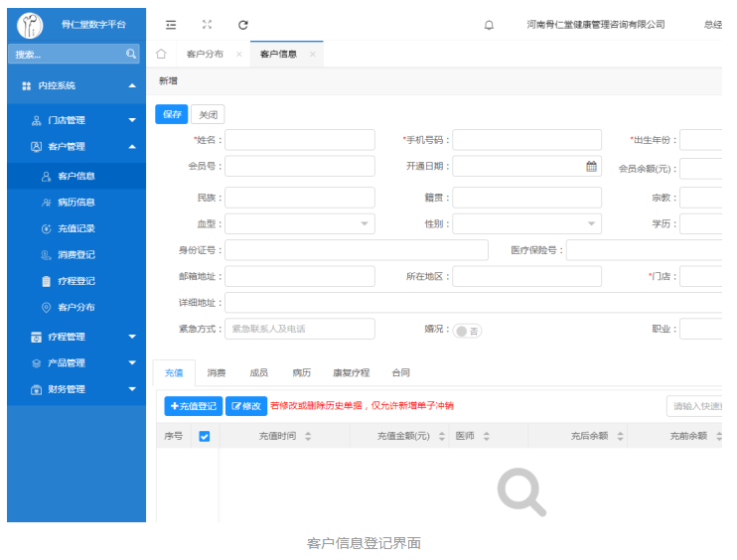Open the 血型 dropdown
The height and width of the screenshot is (560, 737).
tap(300, 223)
